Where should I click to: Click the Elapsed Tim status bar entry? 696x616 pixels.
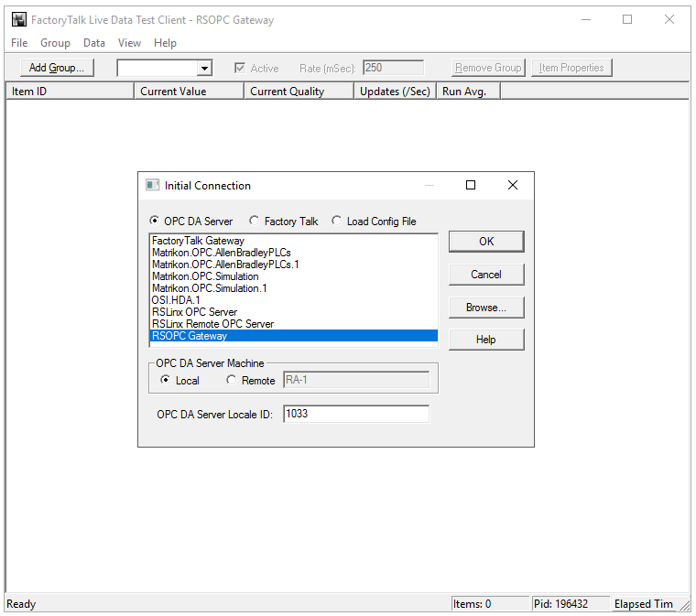coord(644,603)
